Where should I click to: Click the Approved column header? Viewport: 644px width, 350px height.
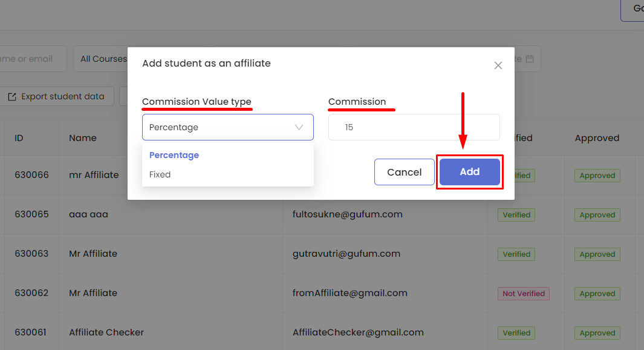[x=597, y=138]
